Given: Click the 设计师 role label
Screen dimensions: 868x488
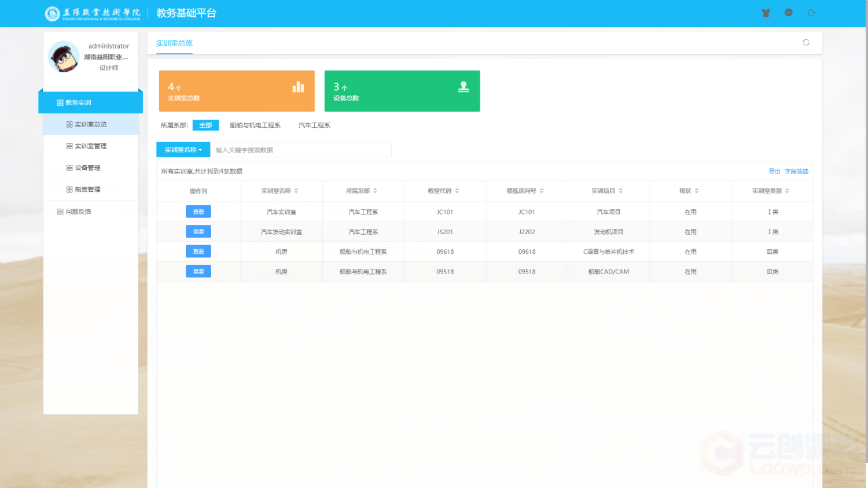Looking at the screenshot, I should tap(109, 68).
